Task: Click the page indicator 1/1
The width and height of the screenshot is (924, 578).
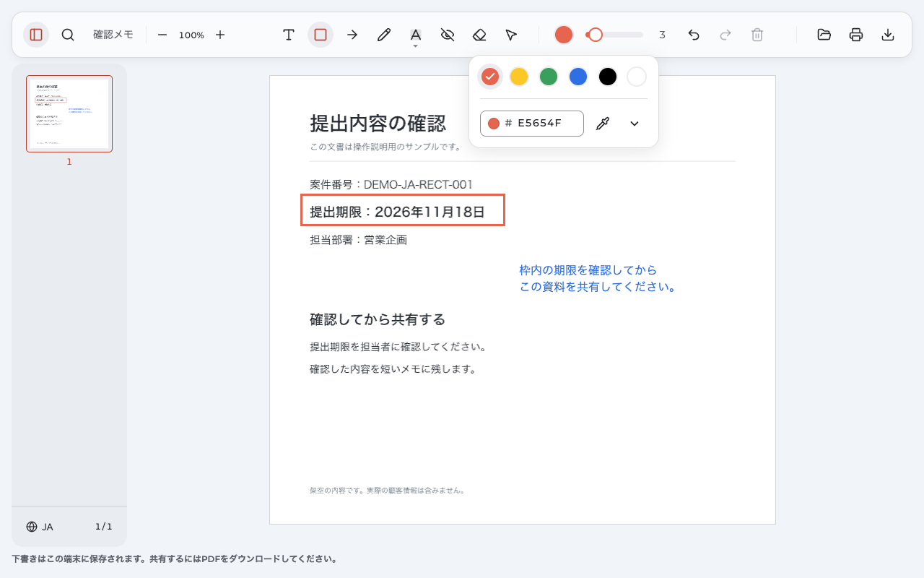Action: point(104,527)
